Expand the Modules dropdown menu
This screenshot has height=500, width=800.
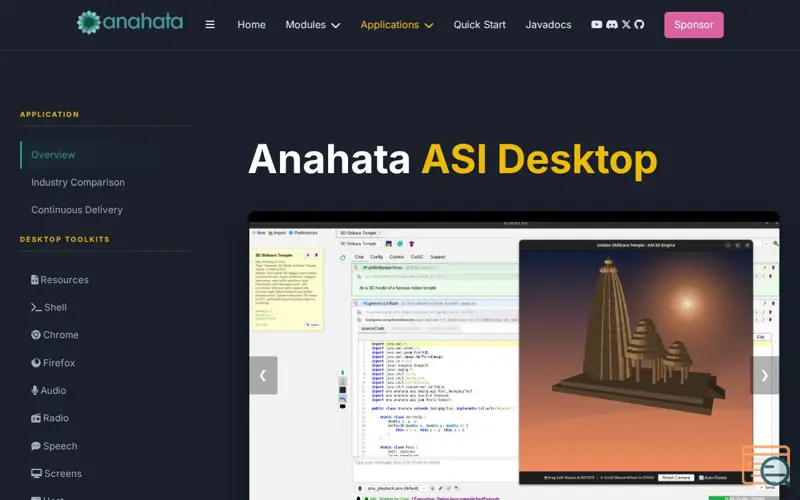[312, 24]
